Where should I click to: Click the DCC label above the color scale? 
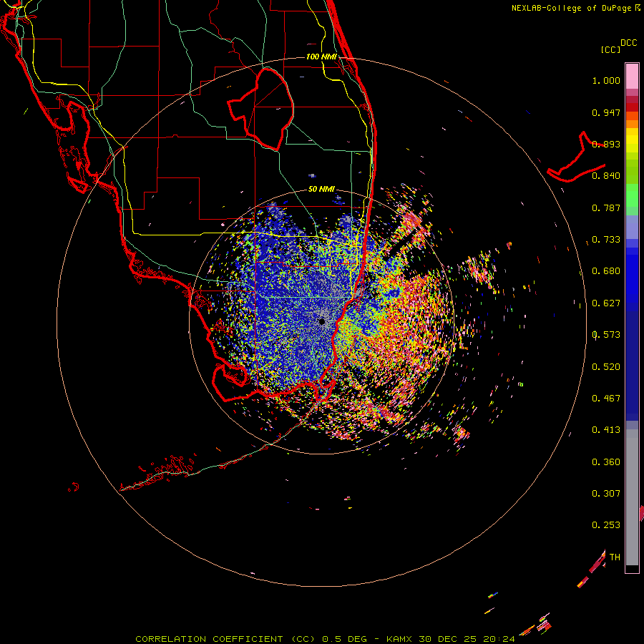tap(629, 43)
